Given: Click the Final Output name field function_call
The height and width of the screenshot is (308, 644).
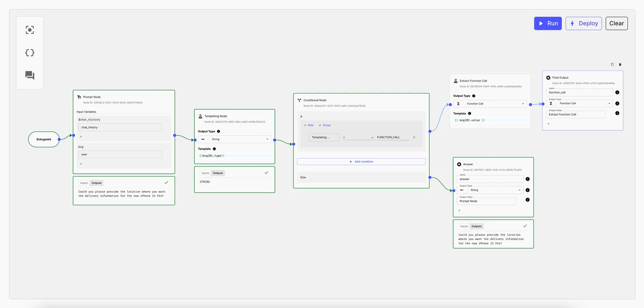Looking at the screenshot, I should pos(580,92).
